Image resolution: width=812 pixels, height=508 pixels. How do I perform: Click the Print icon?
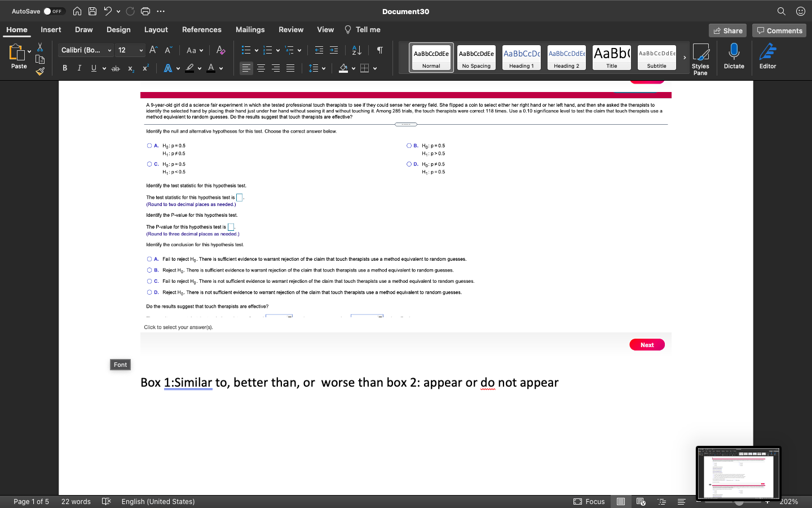point(145,11)
